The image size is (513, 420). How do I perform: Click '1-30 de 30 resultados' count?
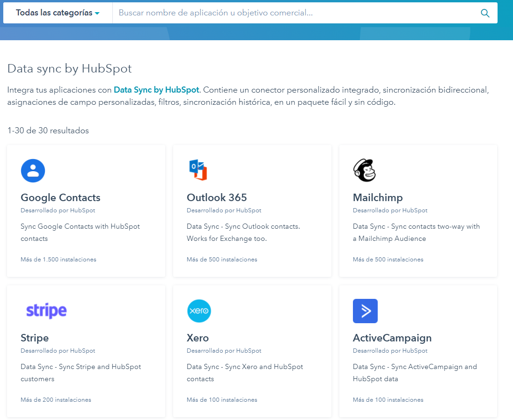[48, 130]
